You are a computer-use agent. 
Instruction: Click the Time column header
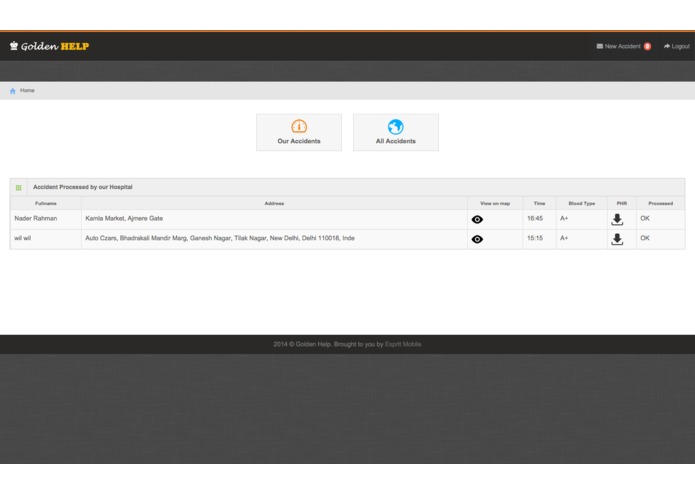click(x=539, y=203)
